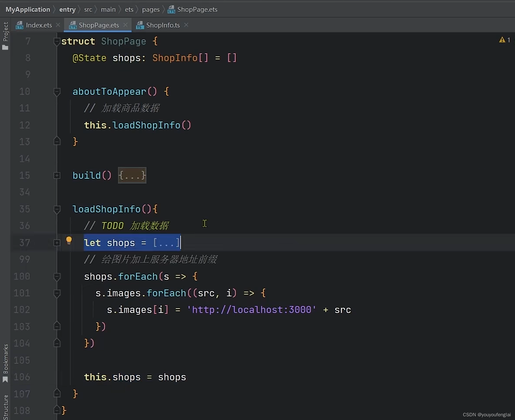Close the ShopPage.ets tab
The width and height of the screenshot is (515, 420).
point(126,25)
